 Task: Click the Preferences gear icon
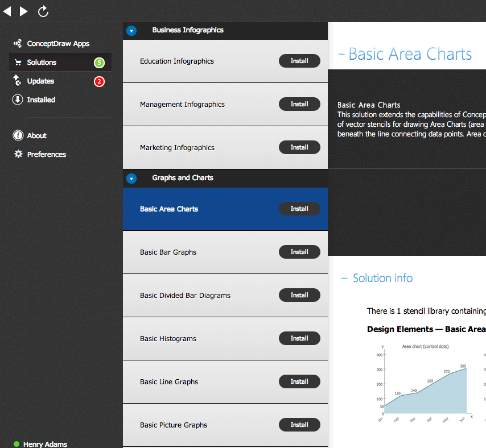click(x=19, y=154)
